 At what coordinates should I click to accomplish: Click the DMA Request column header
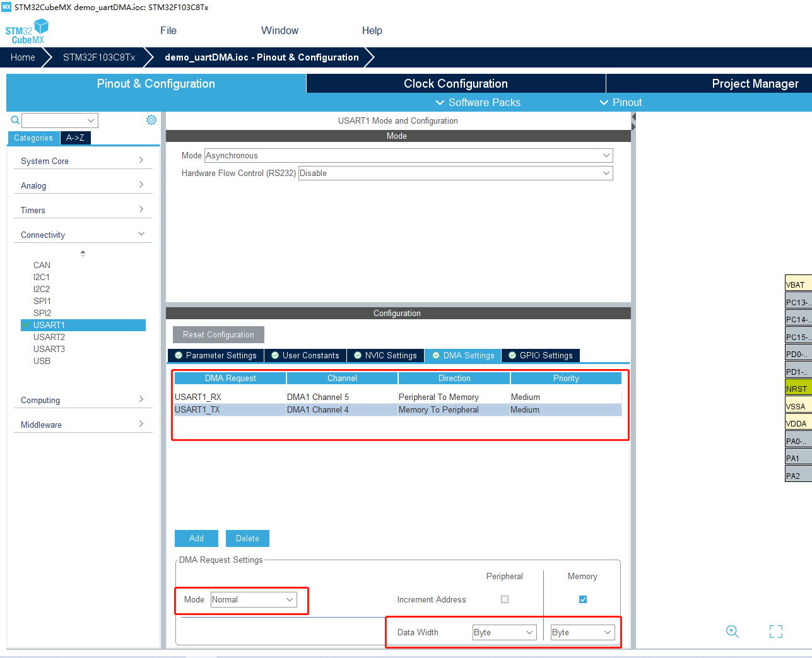click(230, 378)
